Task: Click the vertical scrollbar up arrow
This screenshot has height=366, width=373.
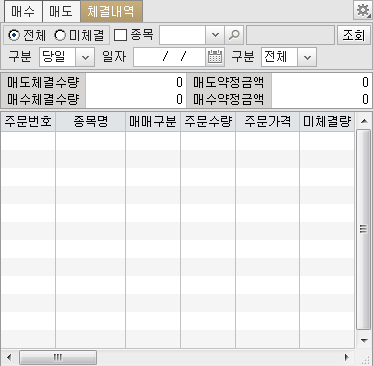Action: tap(364, 121)
